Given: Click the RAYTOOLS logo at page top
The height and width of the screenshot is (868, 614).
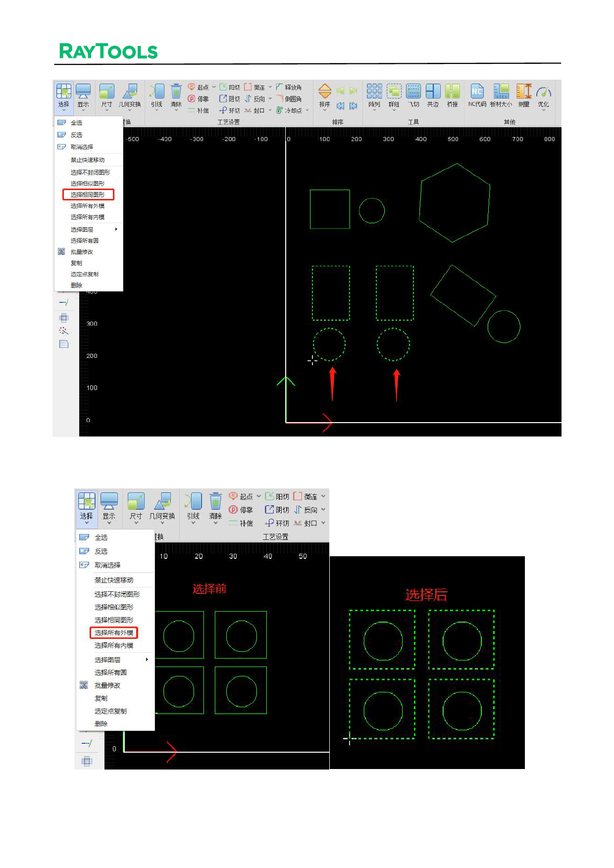Looking at the screenshot, I should pos(108,51).
